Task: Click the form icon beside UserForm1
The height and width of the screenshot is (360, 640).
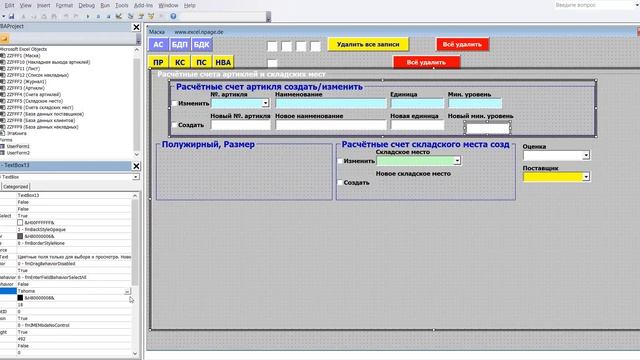Action: (x=3, y=146)
